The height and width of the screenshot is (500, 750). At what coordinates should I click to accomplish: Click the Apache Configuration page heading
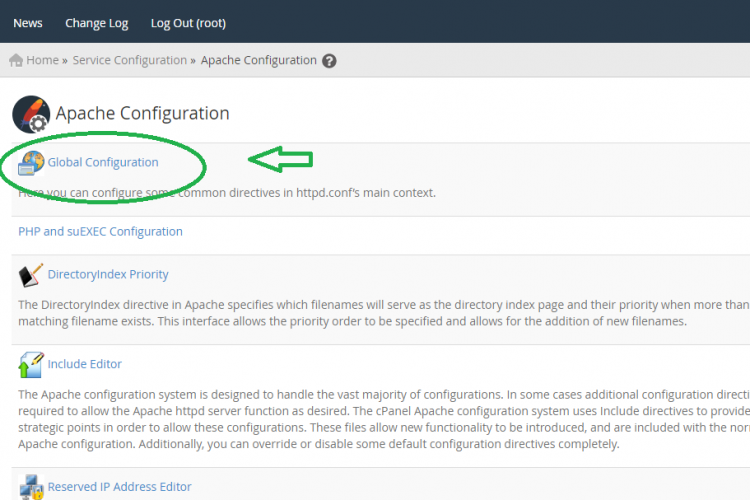143,113
